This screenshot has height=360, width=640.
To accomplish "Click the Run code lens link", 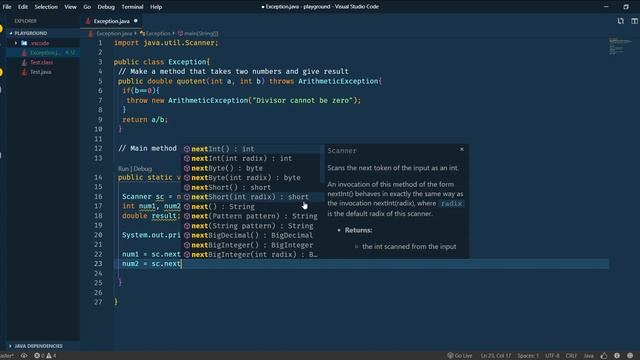I will coord(123,169).
